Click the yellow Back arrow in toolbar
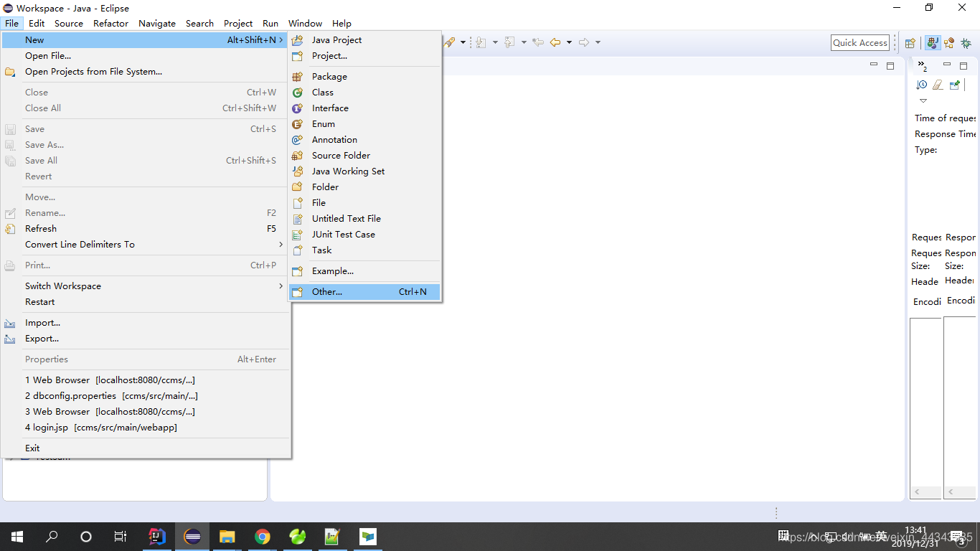Viewport: 980px width, 551px height. click(x=555, y=42)
